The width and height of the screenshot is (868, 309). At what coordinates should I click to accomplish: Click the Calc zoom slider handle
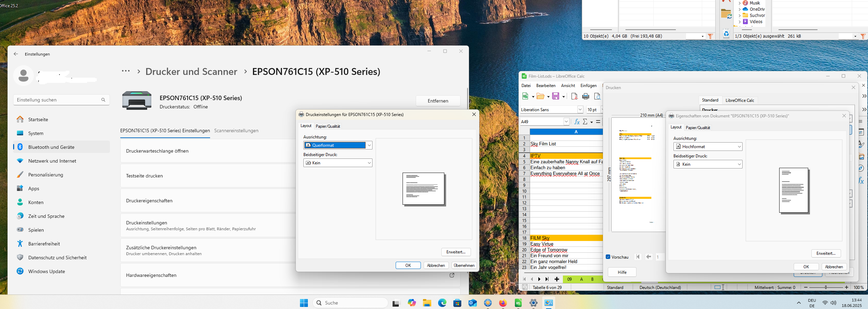click(826, 287)
